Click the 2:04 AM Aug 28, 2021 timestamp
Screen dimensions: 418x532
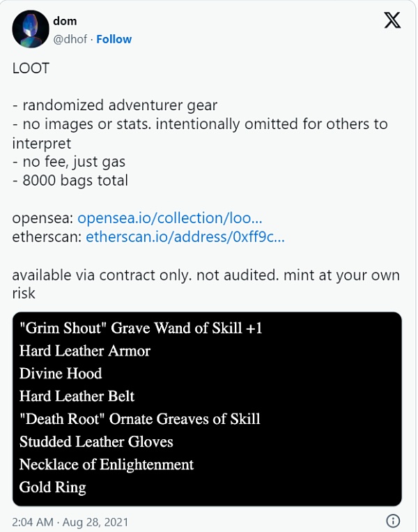(x=70, y=521)
